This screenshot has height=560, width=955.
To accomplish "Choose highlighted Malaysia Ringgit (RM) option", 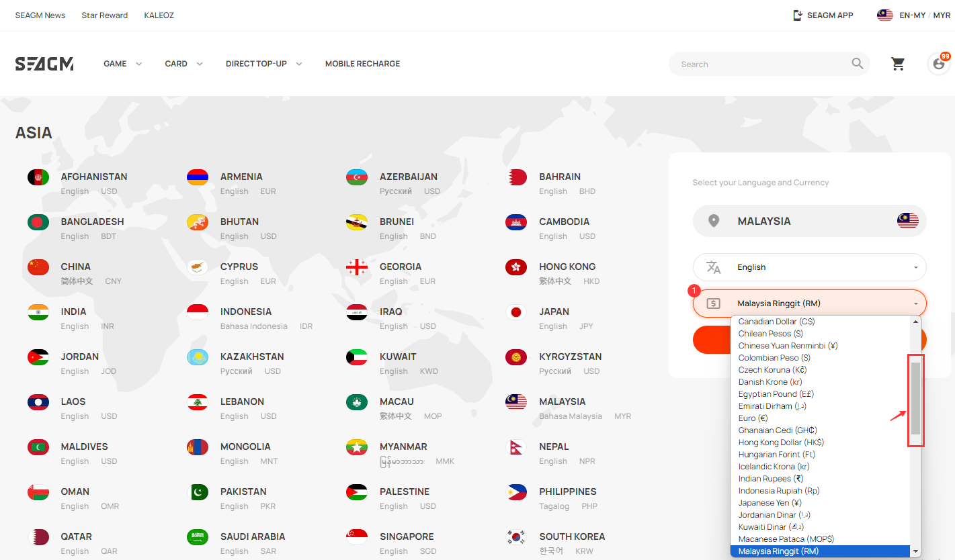I will (821, 551).
